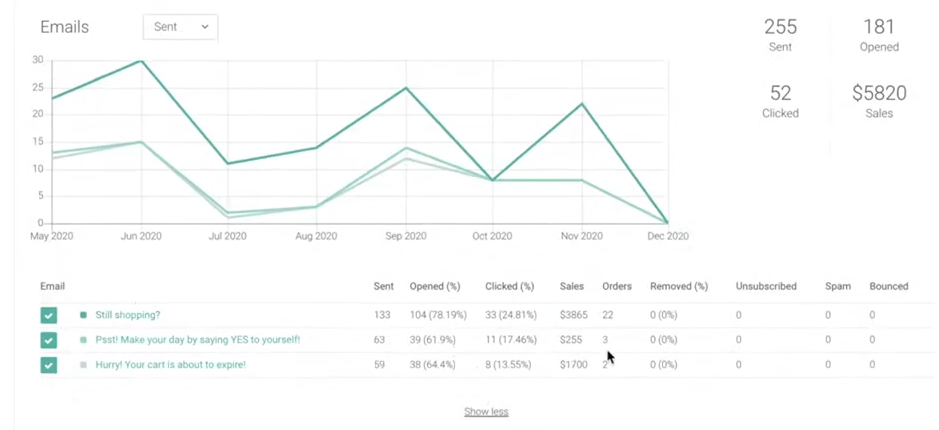Click the Opened (%) column header
This screenshot has width=939, height=430.
(435, 286)
